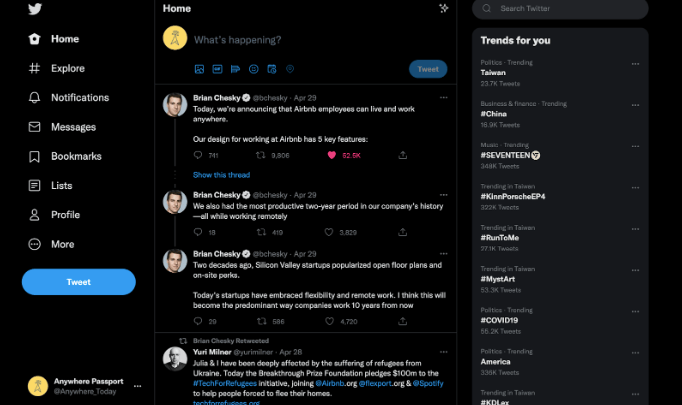Open the GIF picker icon

[x=217, y=69]
